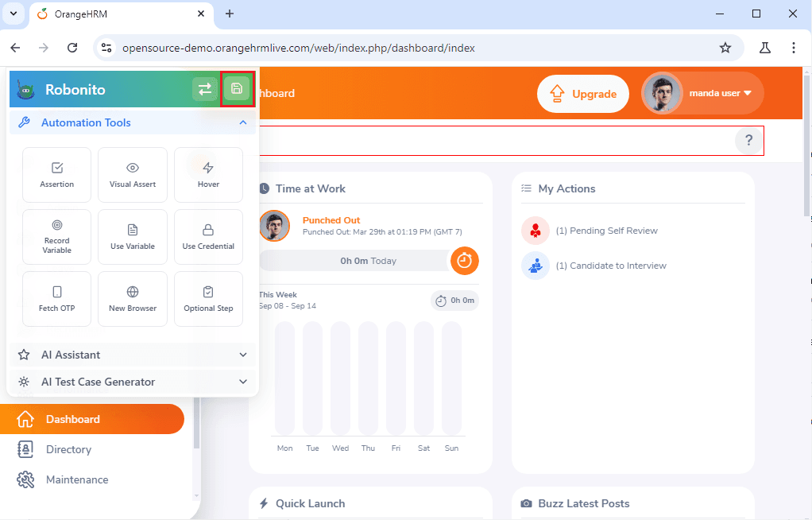Click the page vertical scrollbar
Image resolution: width=812 pixels, height=520 pixels.
[806, 146]
